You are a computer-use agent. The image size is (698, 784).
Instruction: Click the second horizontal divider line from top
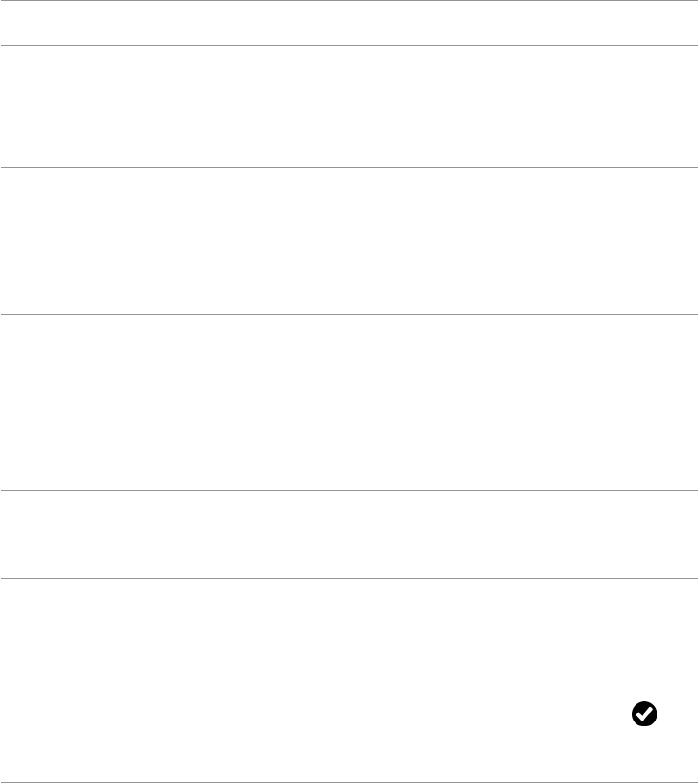point(348,45)
